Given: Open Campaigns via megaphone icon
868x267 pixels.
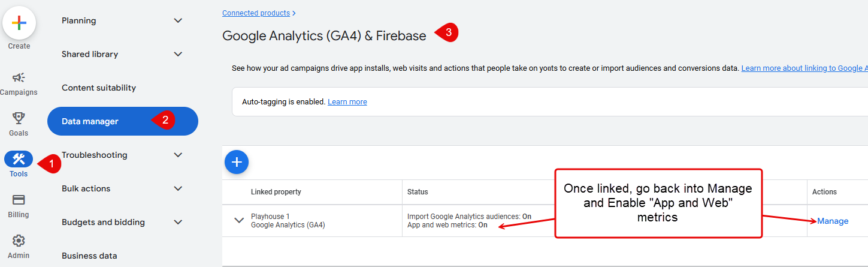Looking at the screenshot, I should [x=19, y=78].
